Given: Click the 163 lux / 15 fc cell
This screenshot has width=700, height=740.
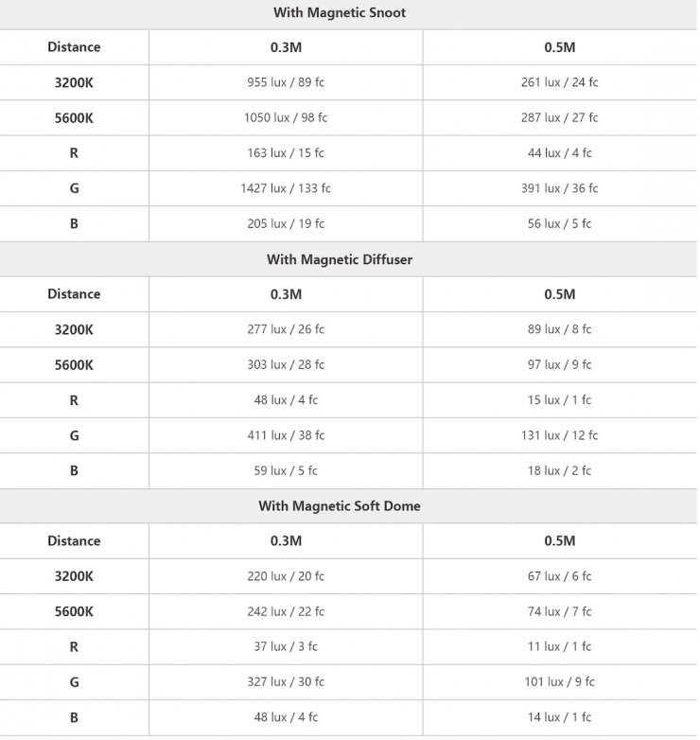Looking at the screenshot, I should click(286, 153).
